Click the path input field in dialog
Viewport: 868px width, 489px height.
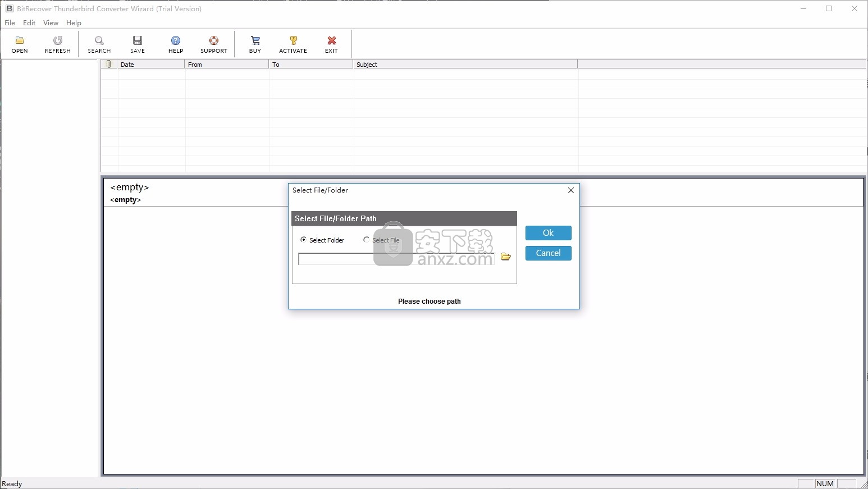click(396, 259)
